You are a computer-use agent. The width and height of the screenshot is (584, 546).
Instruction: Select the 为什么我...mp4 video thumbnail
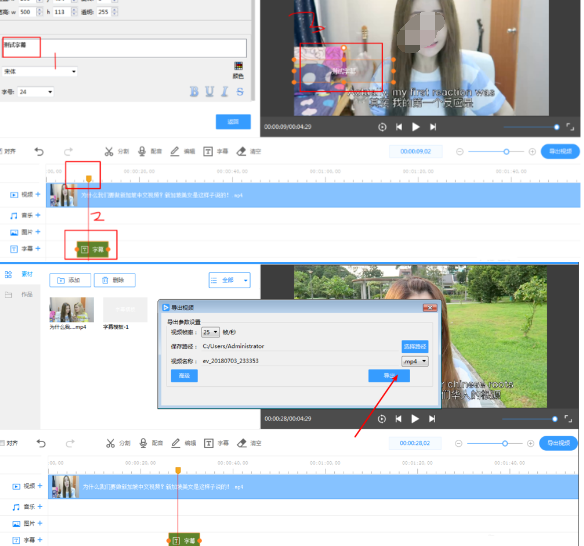click(x=72, y=309)
